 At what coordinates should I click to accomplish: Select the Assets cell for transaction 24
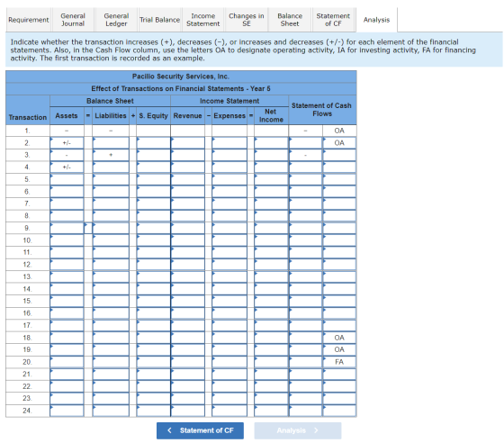point(67,411)
